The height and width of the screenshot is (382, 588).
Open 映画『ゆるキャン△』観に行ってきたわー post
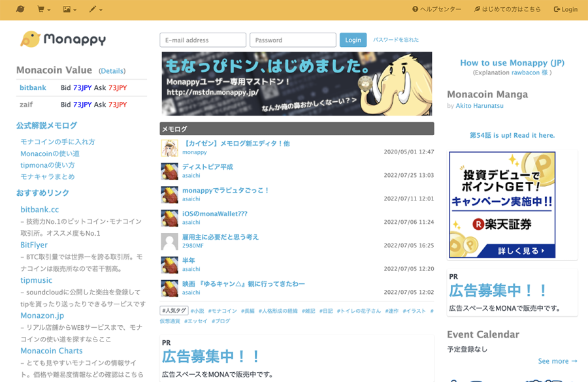click(x=244, y=284)
